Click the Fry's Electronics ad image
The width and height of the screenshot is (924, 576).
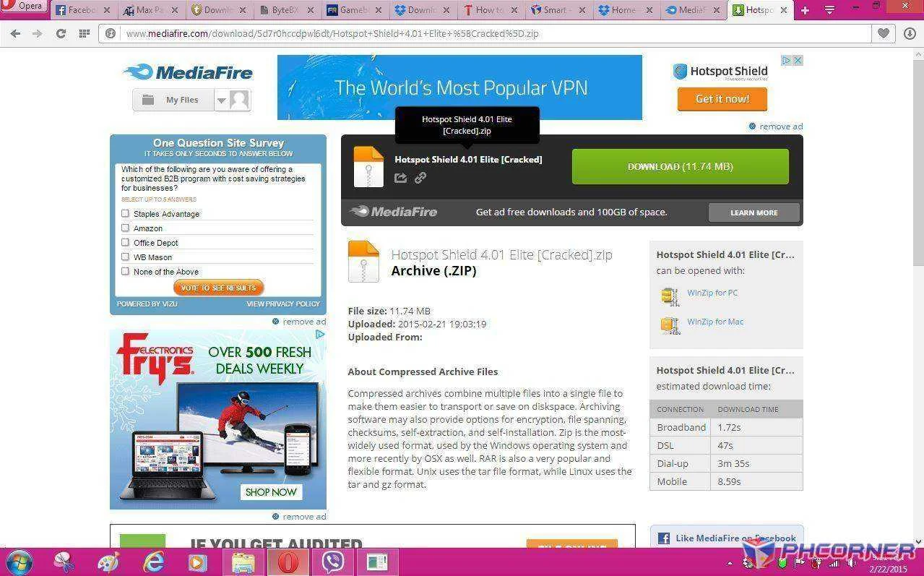pyautogui.click(x=218, y=419)
